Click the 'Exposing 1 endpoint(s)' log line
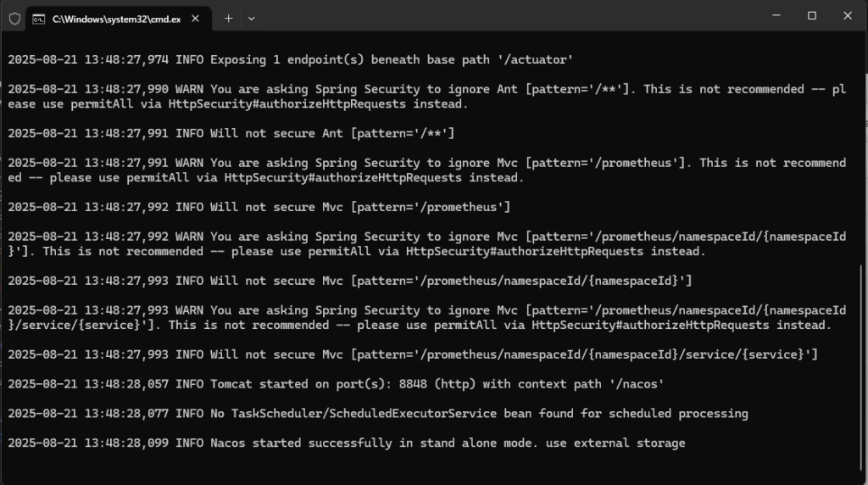 tap(291, 59)
